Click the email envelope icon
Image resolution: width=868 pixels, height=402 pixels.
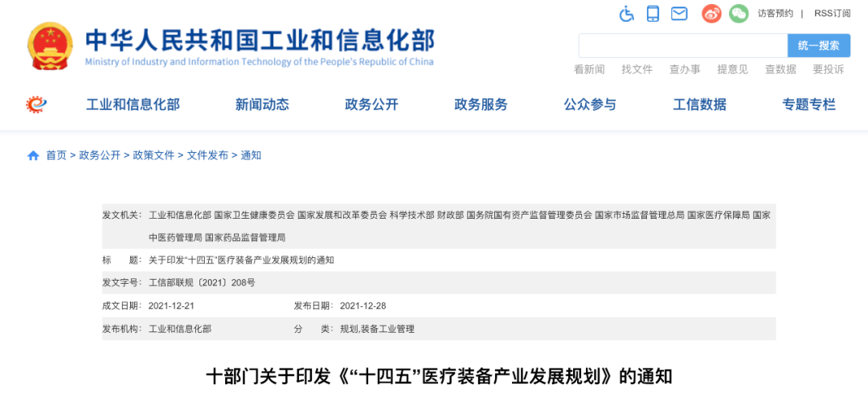pyautogui.click(x=679, y=14)
